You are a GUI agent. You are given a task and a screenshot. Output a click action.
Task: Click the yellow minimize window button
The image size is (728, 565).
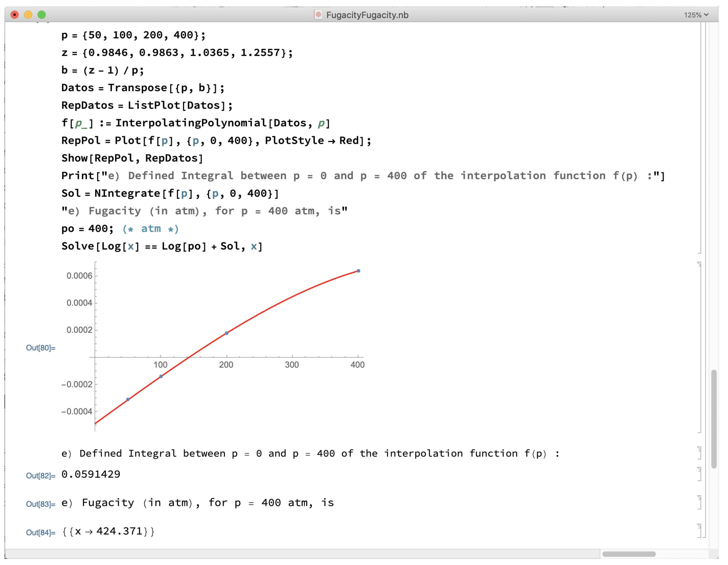[28, 15]
